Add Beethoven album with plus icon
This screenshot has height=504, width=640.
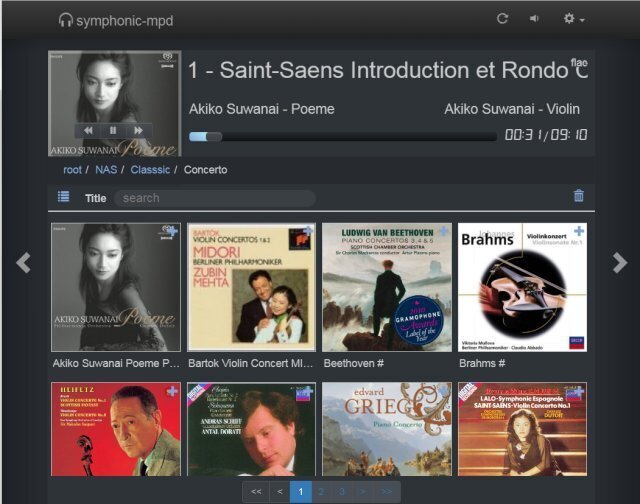pos(443,231)
